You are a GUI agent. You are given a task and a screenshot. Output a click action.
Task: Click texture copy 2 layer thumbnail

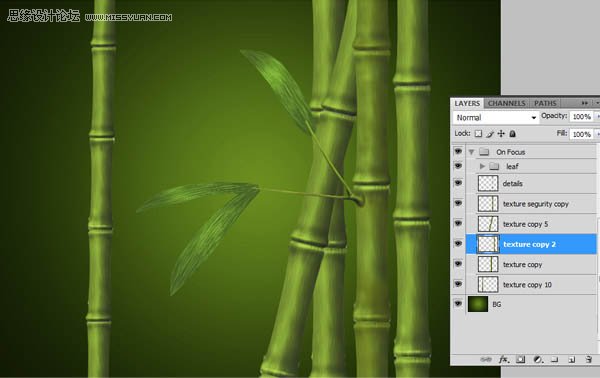pyautogui.click(x=488, y=244)
